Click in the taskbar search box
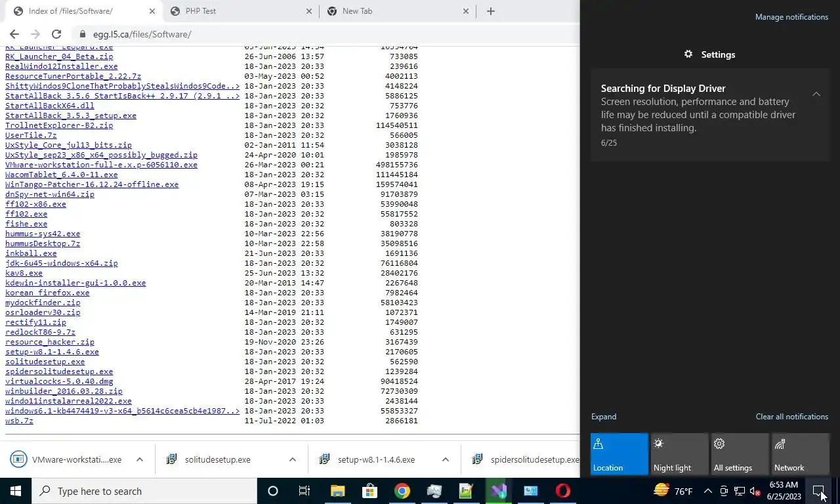 pos(144,491)
